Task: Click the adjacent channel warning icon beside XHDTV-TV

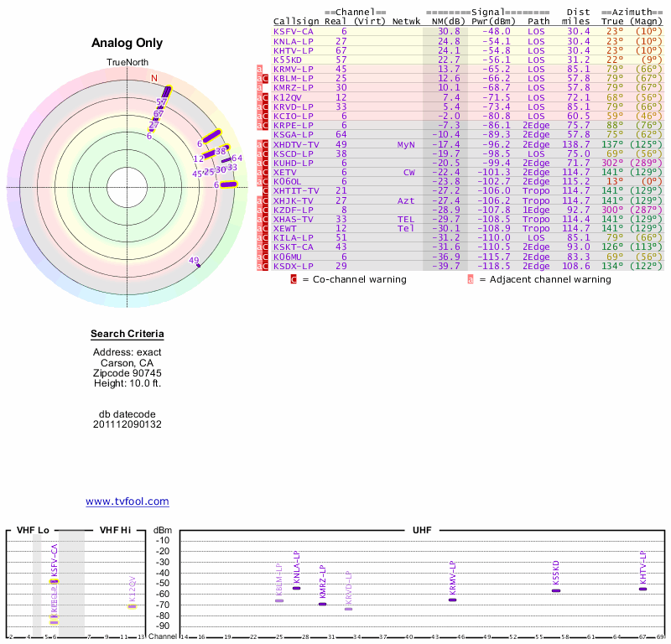Action: pyautogui.click(x=260, y=144)
